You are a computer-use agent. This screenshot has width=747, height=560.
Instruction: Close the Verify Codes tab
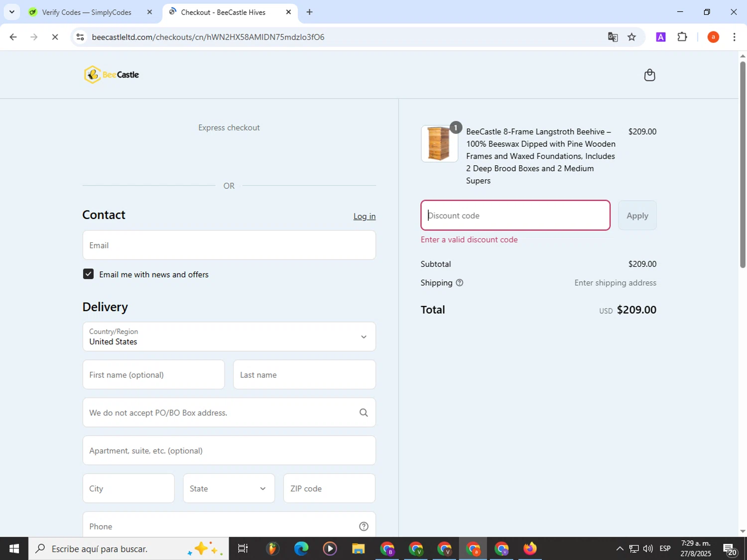149,12
